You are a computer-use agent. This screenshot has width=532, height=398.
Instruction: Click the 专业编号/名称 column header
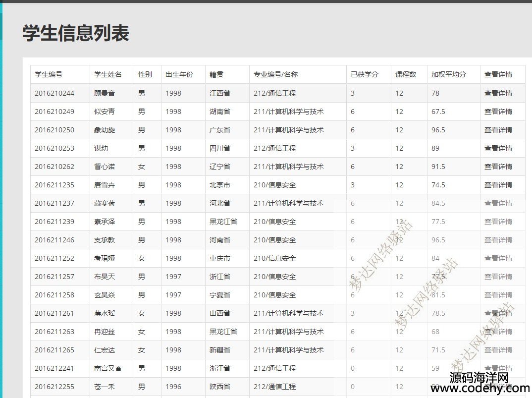pos(276,74)
